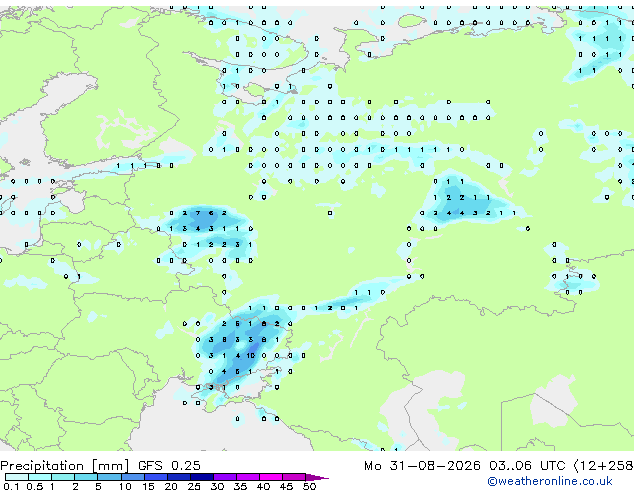This screenshot has height=490, width=634.
Task: Click the 15–20 mm blue legend swatch
Action: click(155, 477)
